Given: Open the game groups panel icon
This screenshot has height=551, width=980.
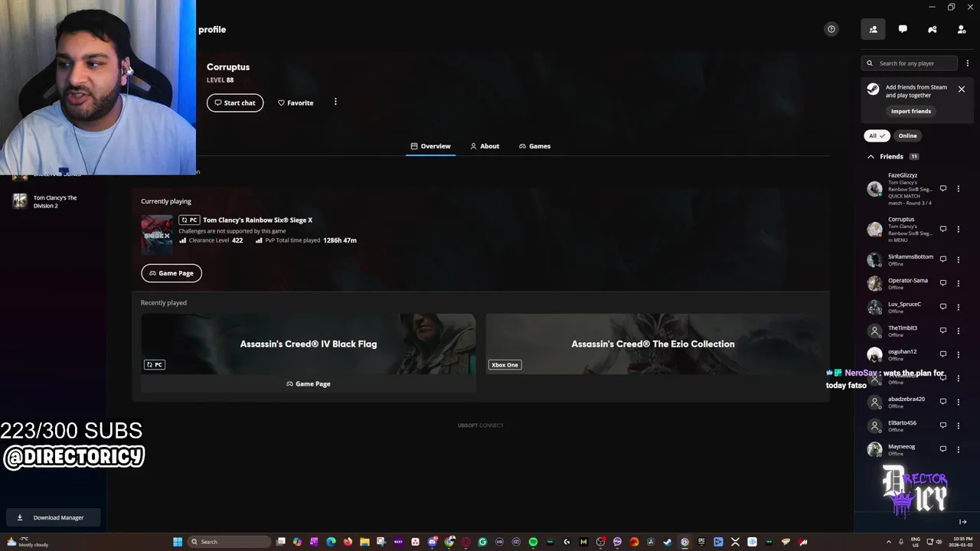Looking at the screenshot, I should pos(932,29).
